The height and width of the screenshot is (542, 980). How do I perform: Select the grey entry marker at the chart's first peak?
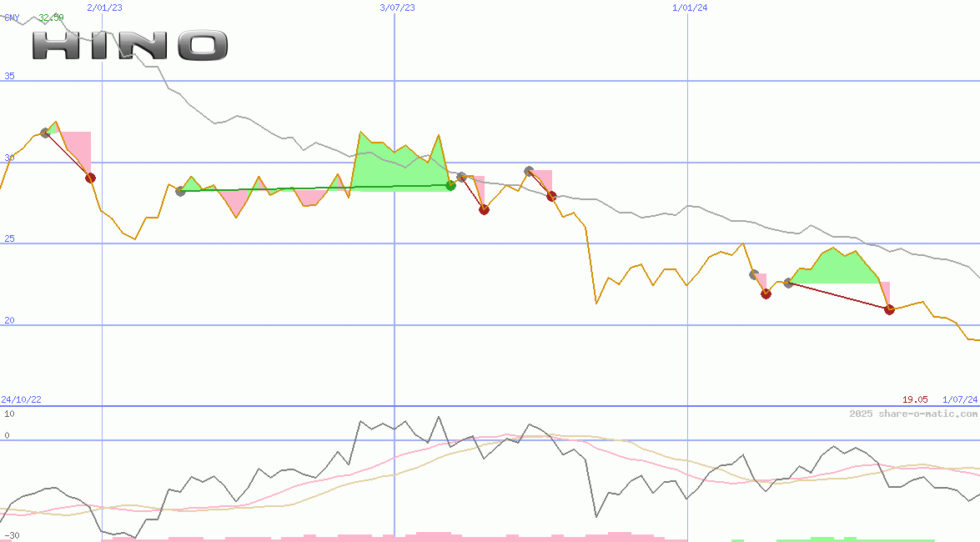tap(45, 133)
